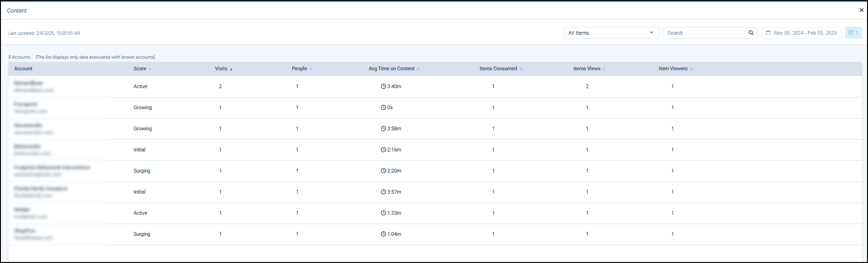Click the clock icon beside 2:20m
This screenshot has height=263, width=868.
(383, 171)
